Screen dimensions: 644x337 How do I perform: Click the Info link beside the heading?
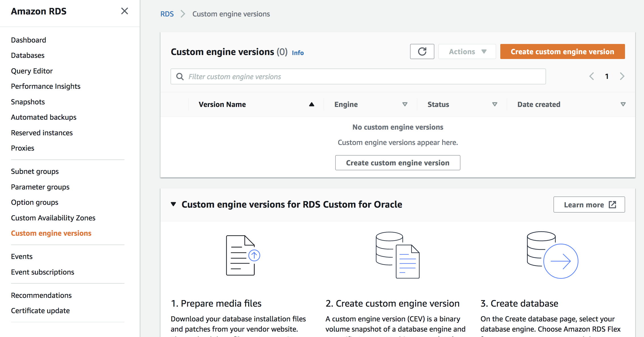[298, 53]
